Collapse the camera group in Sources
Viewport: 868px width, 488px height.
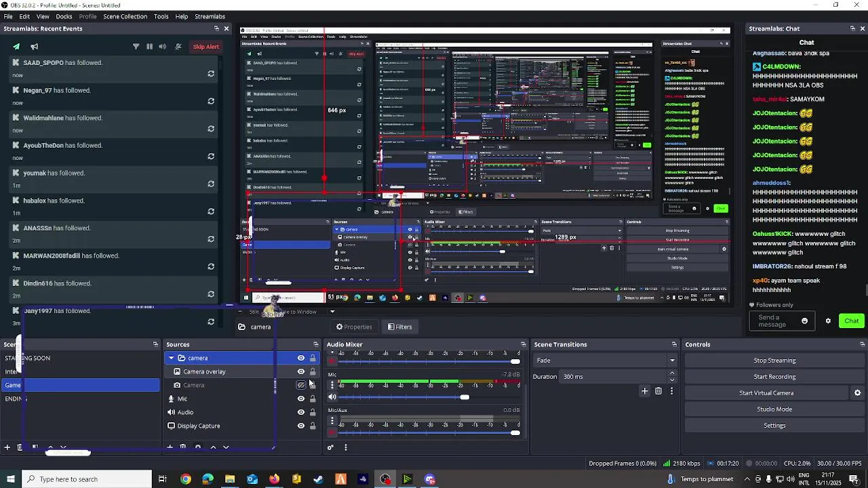(172, 358)
